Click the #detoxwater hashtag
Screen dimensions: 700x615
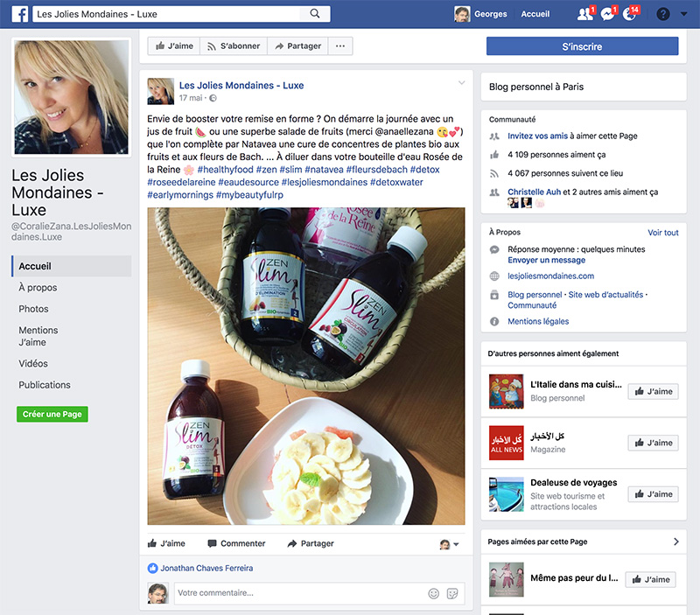coord(396,182)
